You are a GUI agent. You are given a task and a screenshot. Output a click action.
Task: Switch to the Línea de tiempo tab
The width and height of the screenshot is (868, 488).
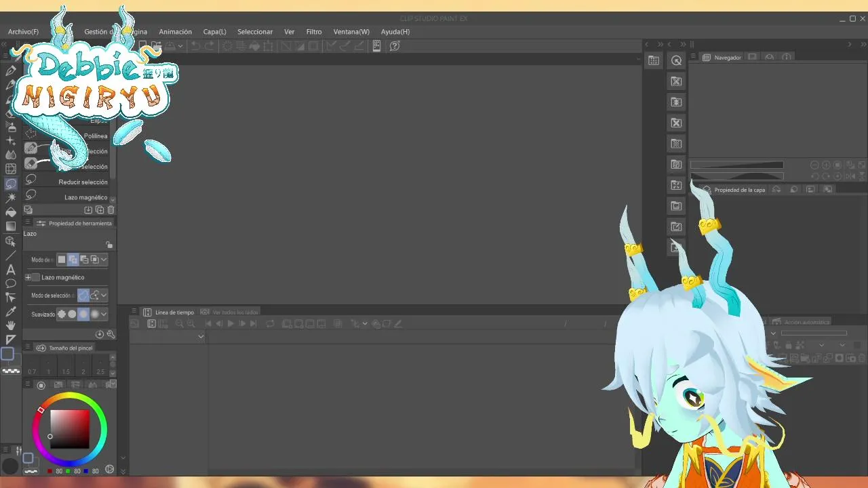[169, 312]
